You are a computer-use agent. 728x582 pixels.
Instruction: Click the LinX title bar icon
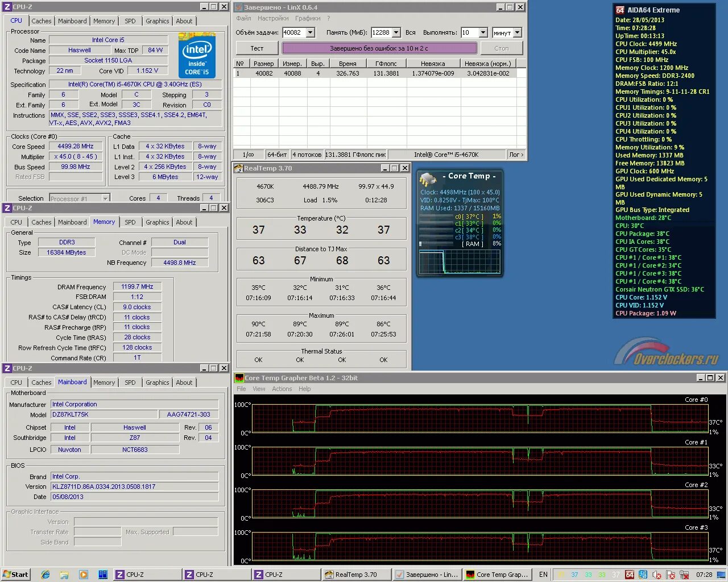[239, 7]
